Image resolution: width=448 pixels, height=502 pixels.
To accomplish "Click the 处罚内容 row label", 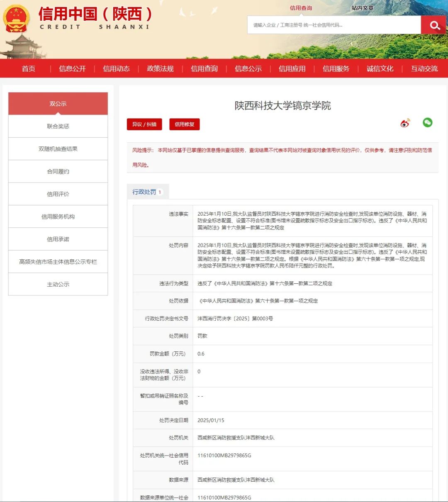I will tap(178, 246).
